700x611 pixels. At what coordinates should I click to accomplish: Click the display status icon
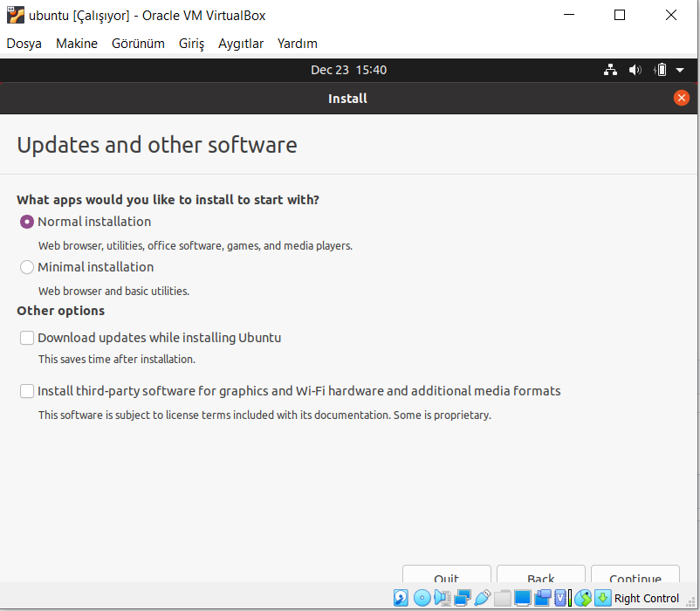coord(522,598)
